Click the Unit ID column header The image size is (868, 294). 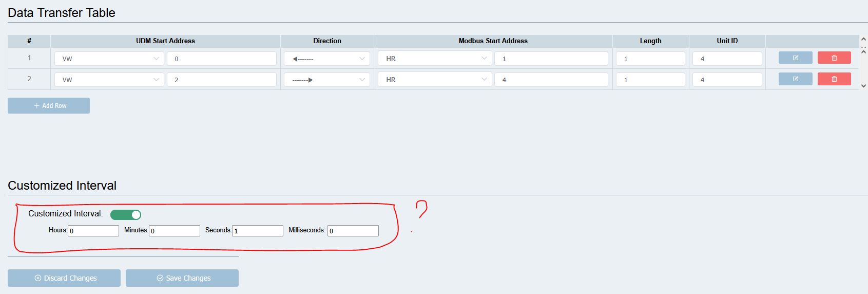click(x=727, y=41)
